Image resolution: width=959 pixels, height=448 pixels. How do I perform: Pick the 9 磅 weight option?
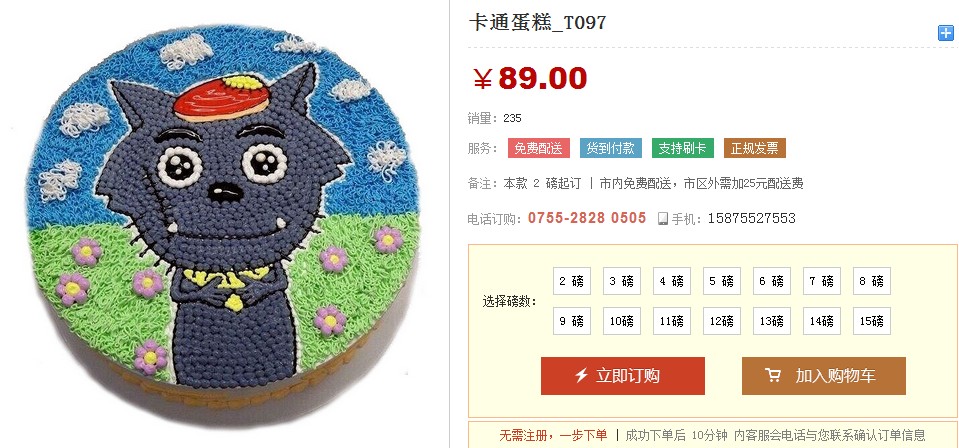pos(572,321)
